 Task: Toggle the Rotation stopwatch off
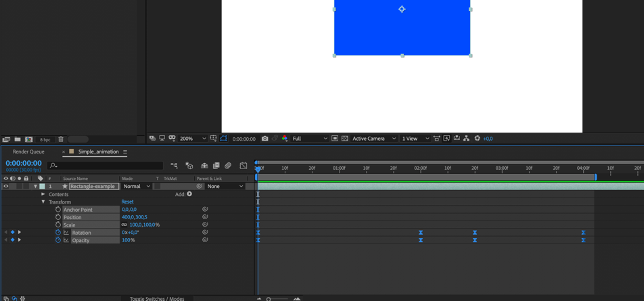coord(58,233)
